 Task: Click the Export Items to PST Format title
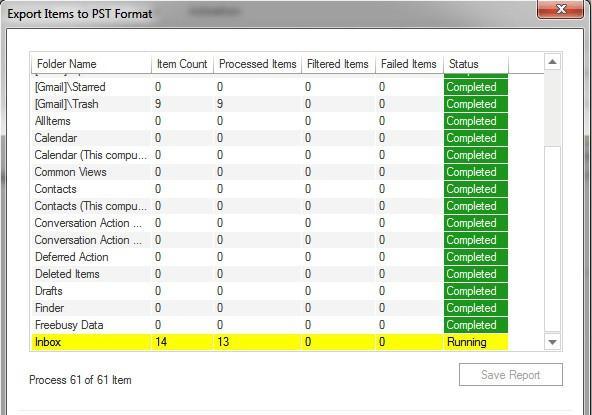pyautogui.click(x=80, y=14)
